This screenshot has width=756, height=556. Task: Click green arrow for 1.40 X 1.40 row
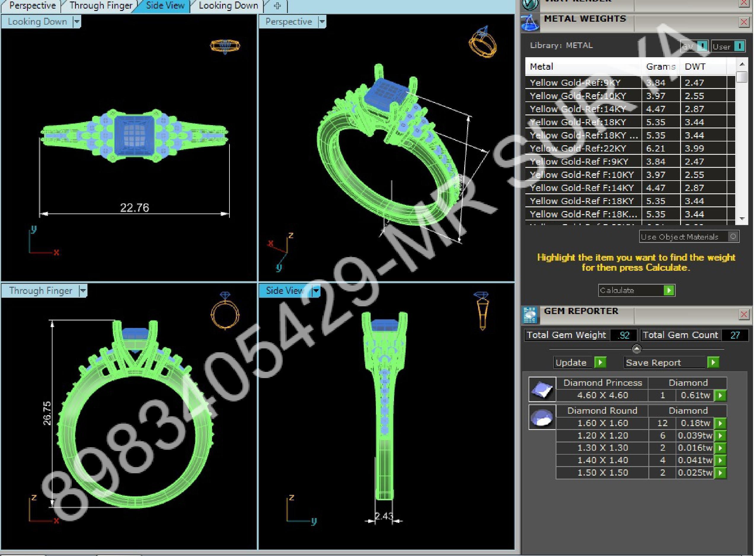pos(720,461)
